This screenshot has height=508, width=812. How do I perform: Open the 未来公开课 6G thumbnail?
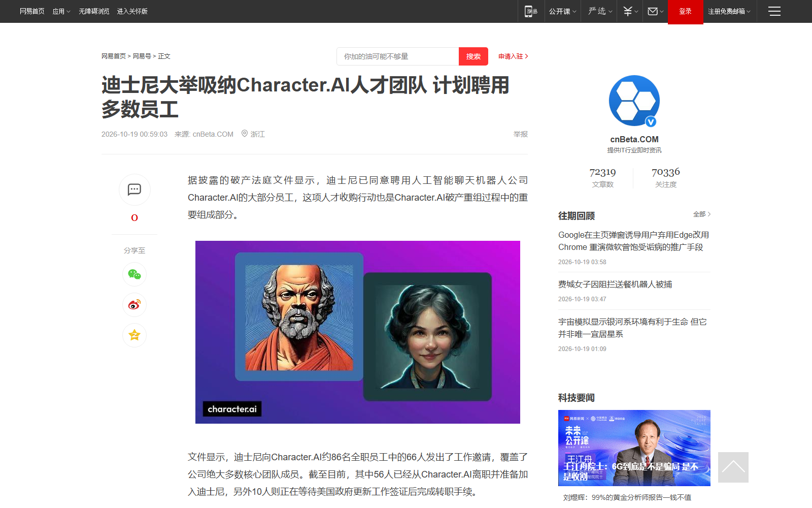[x=634, y=448]
